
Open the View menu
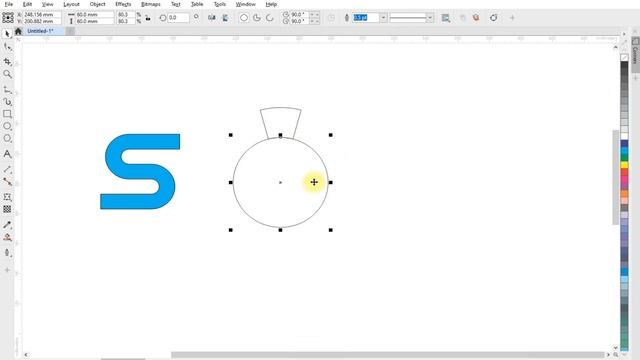tap(47, 4)
